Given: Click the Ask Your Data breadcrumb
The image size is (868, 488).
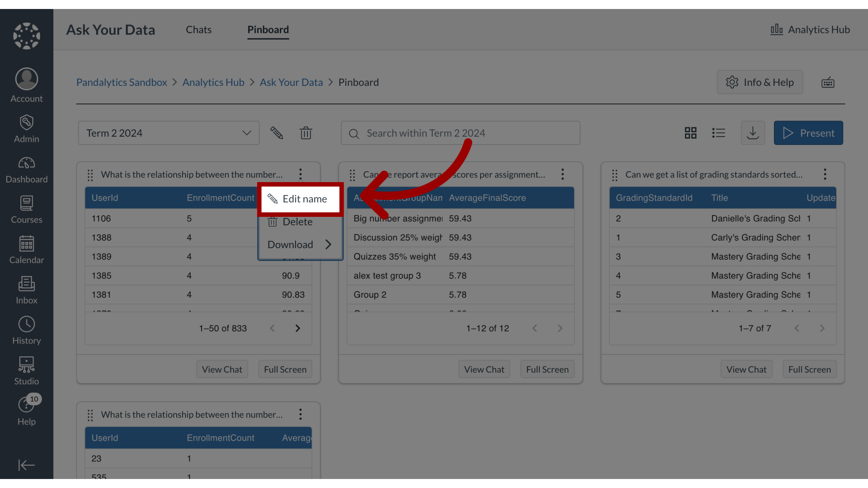Looking at the screenshot, I should click(291, 82).
